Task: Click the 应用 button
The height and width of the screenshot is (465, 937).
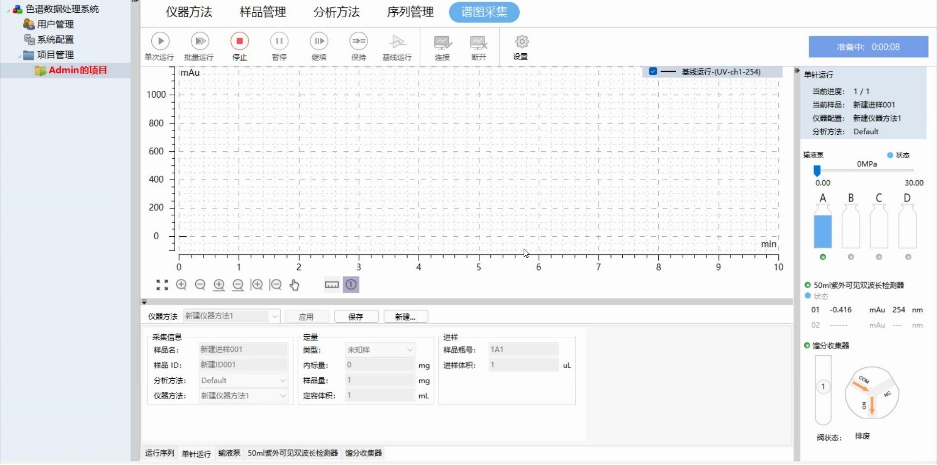Action: [x=307, y=317]
